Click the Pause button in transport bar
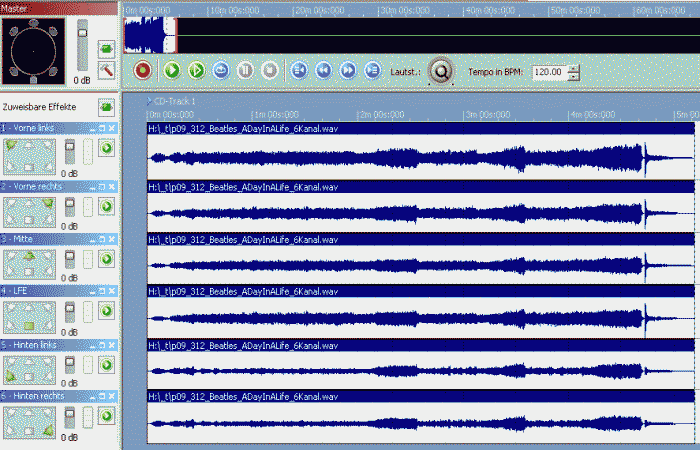Image resolution: width=700 pixels, height=450 pixels. (x=245, y=71)
